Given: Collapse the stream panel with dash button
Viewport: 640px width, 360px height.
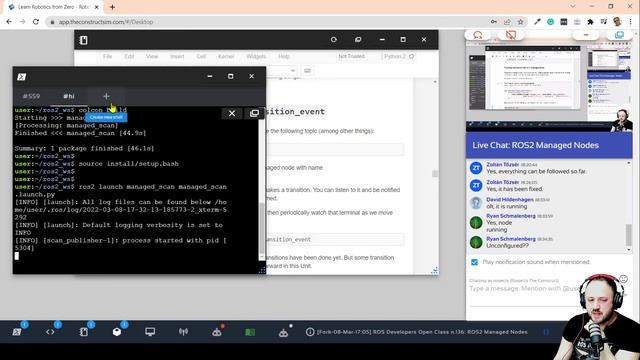Looking at the screenshot, I should point(586,35).
